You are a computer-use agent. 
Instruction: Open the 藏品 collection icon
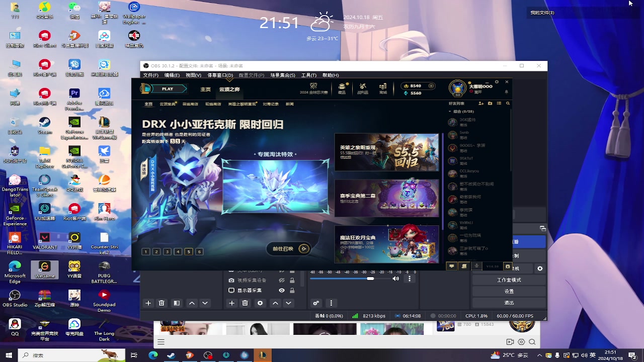(x=342, y=88)
